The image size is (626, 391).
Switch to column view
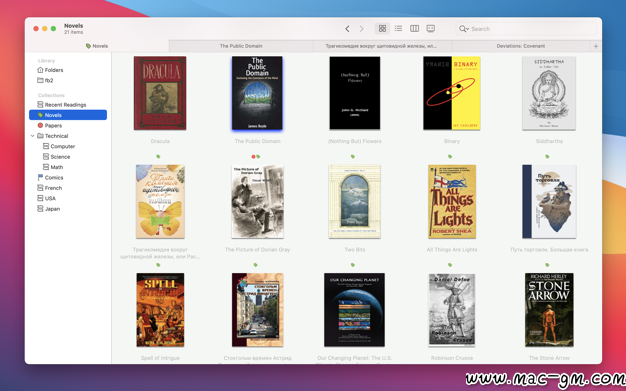click(414, 28)
